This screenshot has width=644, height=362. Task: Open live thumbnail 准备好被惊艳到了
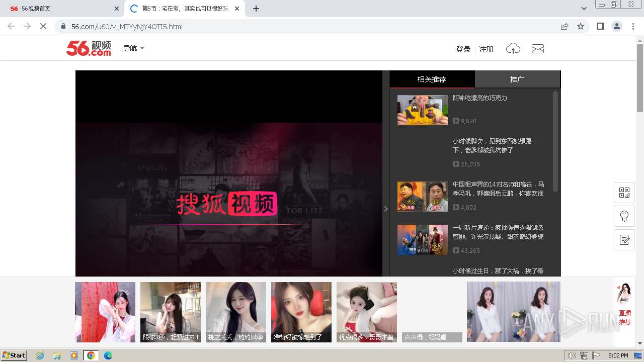click(301, 312)
